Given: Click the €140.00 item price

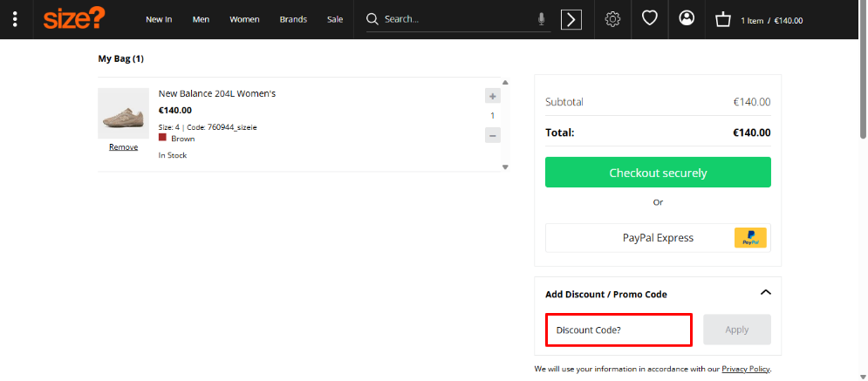Looking at the screenshot, I should point(175,110).
